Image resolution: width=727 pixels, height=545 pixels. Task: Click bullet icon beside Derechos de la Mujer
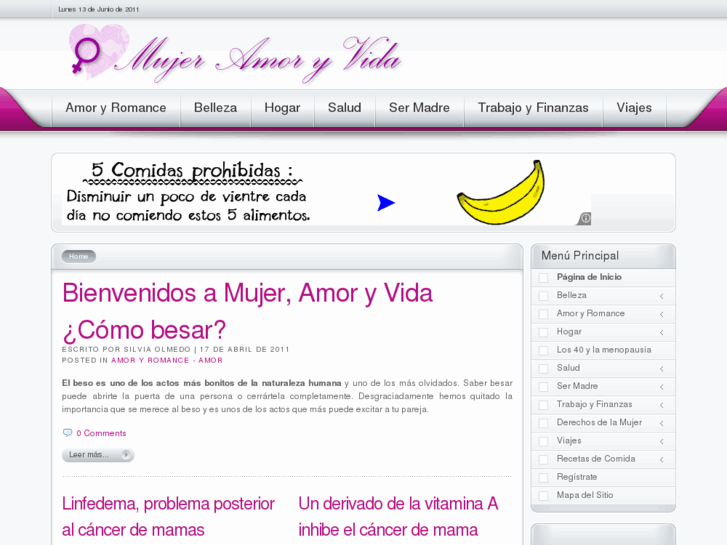543,423
